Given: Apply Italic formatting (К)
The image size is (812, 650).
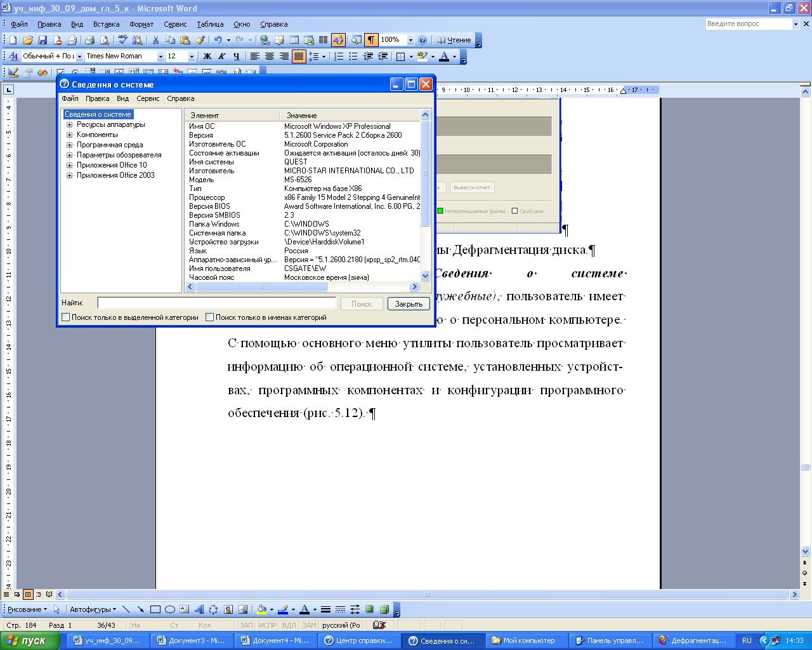Looking at the screenshot, I should pos(221,56).
